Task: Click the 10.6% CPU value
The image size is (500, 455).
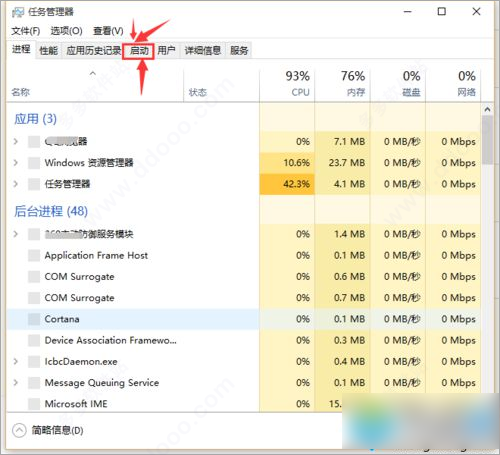Action: click(x=296, y=163)
